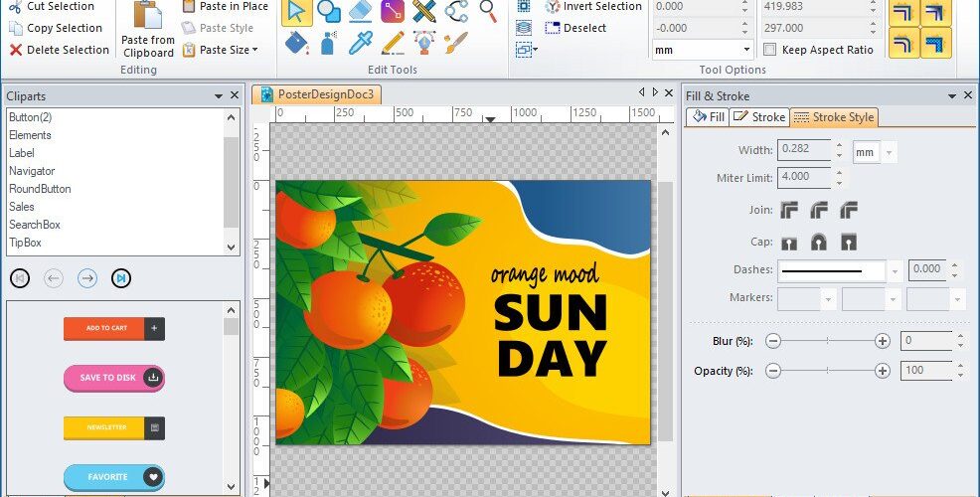Enable Keep Aspect Ratio checkbox
980x497 pixels.
(770, 50)
